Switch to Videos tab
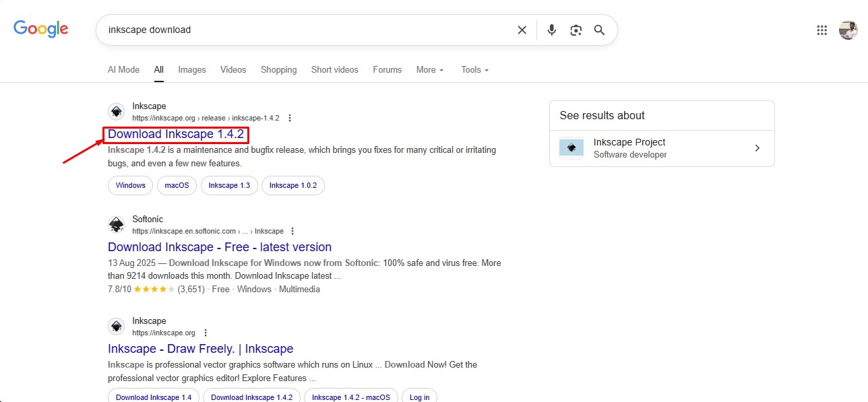The width and height of the screenshot is (868, 402). (233, 69)
